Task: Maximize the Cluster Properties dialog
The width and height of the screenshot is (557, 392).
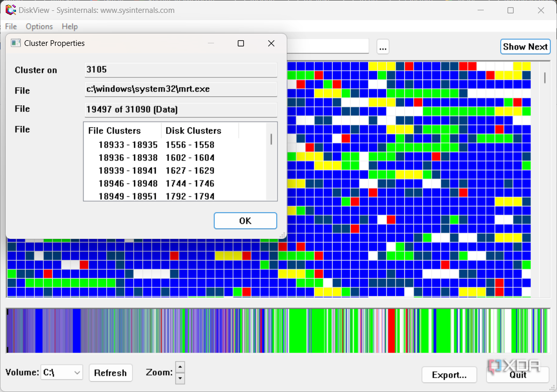Action: pos(240,43)
